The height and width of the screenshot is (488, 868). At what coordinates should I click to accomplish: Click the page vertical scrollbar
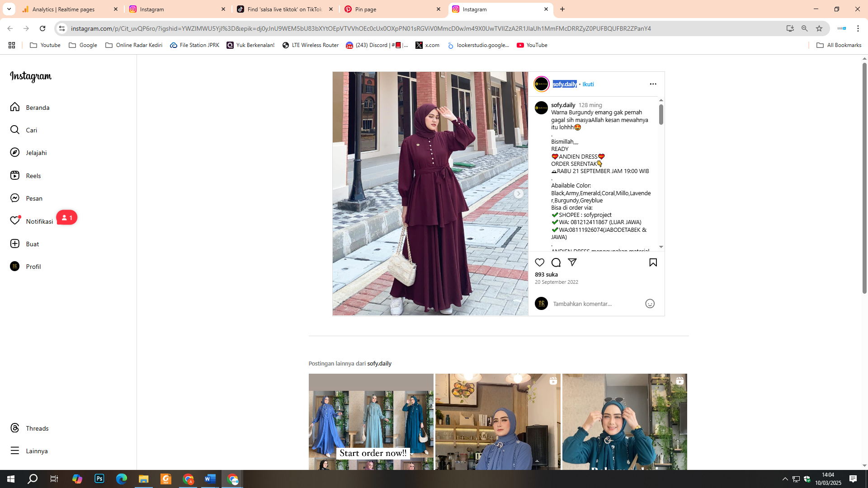pos(864,178)
